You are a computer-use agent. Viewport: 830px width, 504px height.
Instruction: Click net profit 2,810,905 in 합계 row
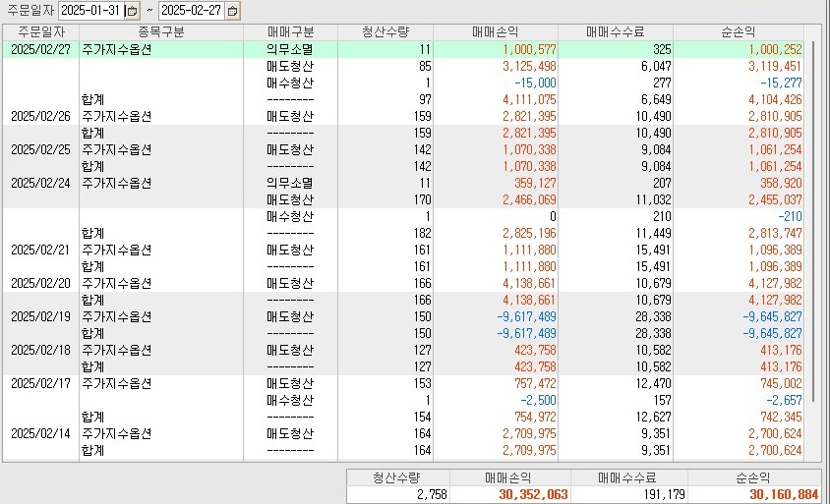[775, 133]
